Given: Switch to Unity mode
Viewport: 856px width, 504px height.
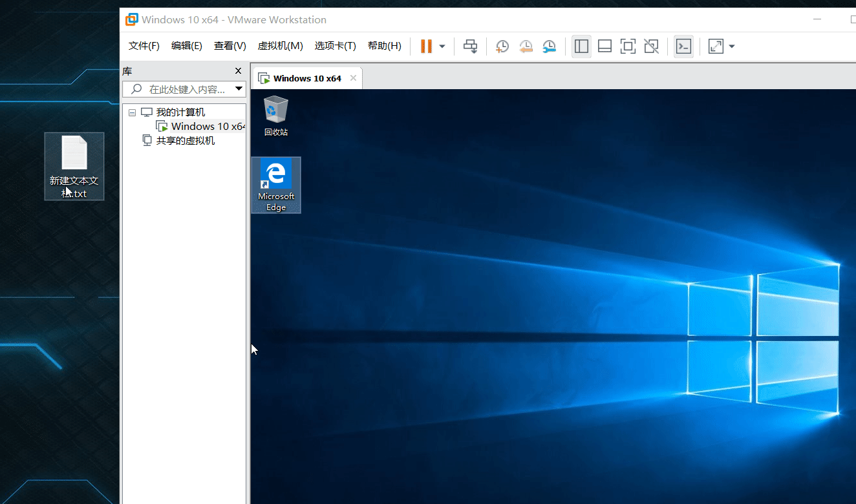Looking at the screenshot, I should [x=651, y=46].
